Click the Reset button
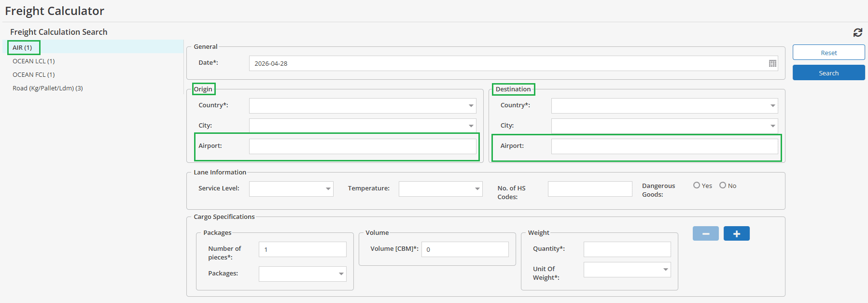The height and width of the screenshot is (303, 868). pyautogui.click(x=828, y=53)
